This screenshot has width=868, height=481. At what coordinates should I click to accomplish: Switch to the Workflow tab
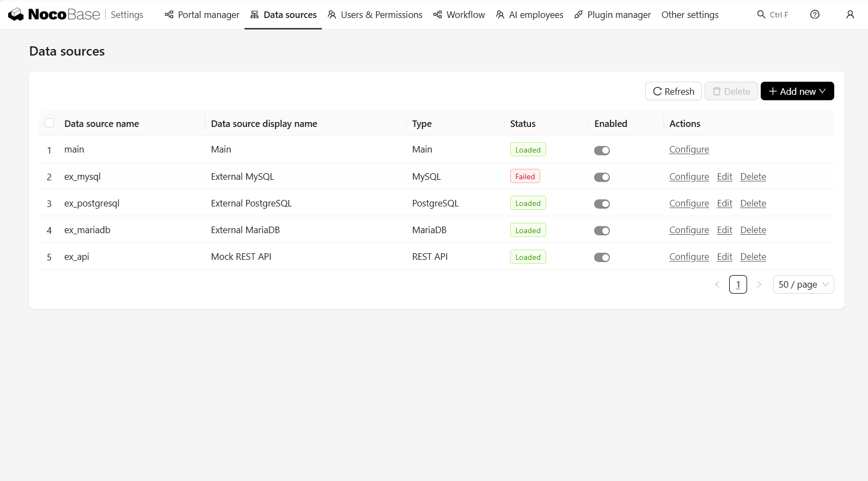pos(459,15)
